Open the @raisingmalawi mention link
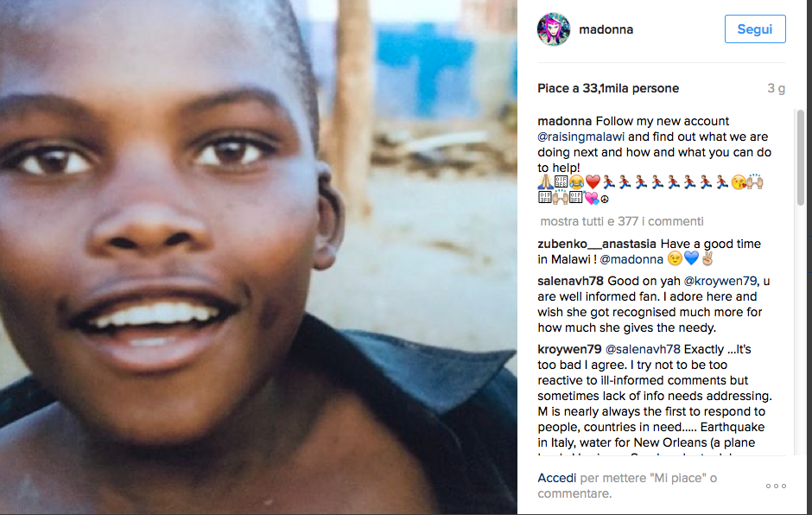Viewport: 812px width, 515px height. click(580, 137)
